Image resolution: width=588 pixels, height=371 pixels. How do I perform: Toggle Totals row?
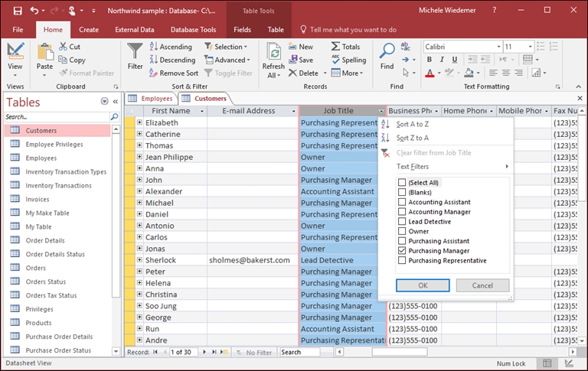pos(345,47)
